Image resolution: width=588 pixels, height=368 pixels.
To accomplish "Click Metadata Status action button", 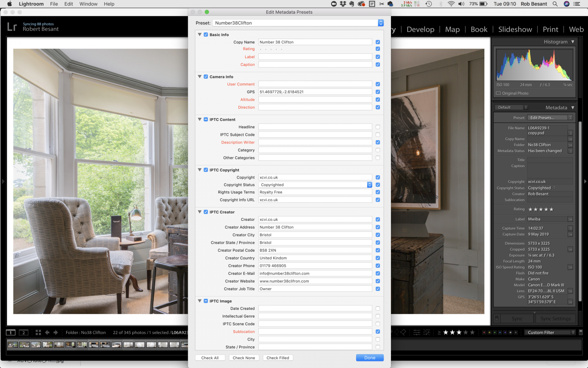I will (x=570, y=151).
